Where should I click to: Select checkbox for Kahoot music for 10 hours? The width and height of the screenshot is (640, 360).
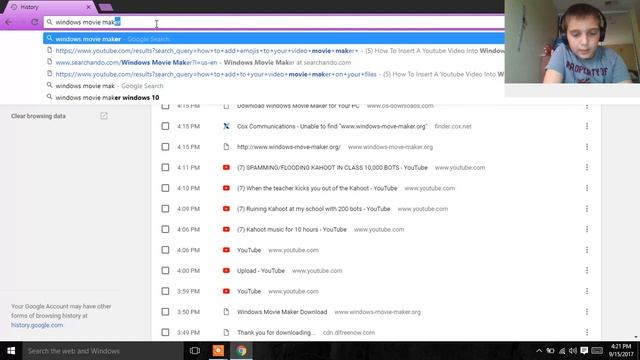click(165, 229)
